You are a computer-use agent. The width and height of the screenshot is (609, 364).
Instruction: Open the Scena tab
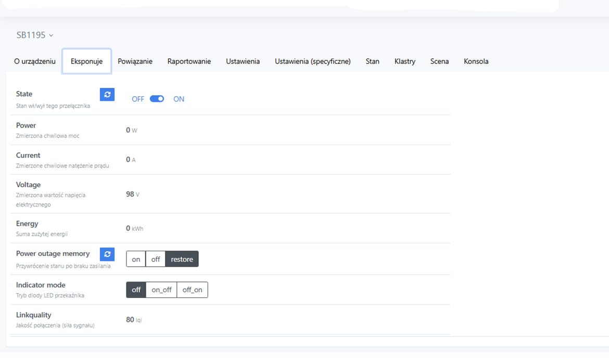(x=439, y=61)
